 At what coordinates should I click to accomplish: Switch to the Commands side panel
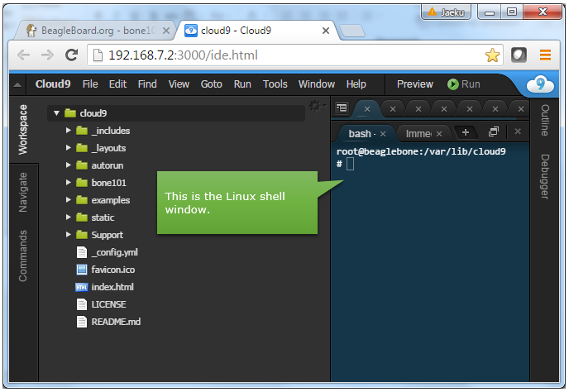tap(23, 256)
